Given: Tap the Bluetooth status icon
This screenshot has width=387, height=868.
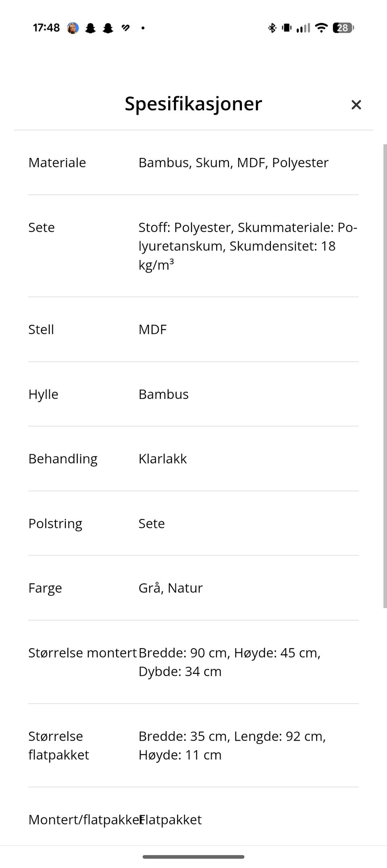Looking at the screenshot, I should click(x=272, y=28).
